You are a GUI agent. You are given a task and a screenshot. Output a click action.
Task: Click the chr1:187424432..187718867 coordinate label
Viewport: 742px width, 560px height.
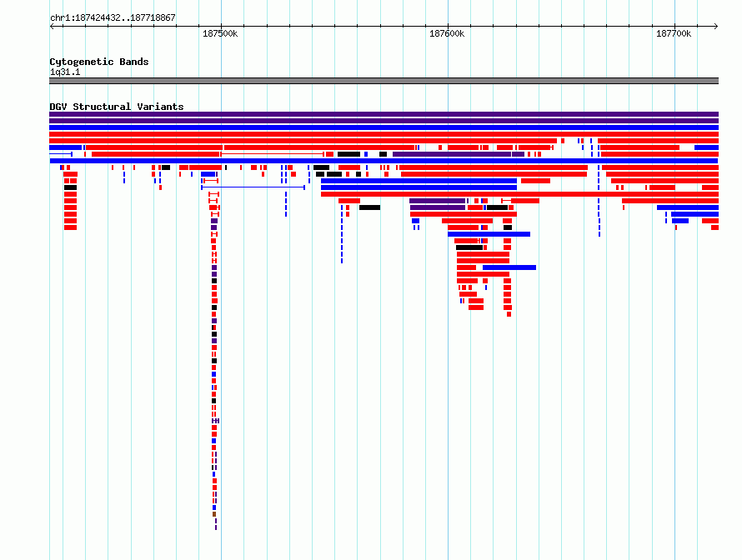(x=113, y=17)
